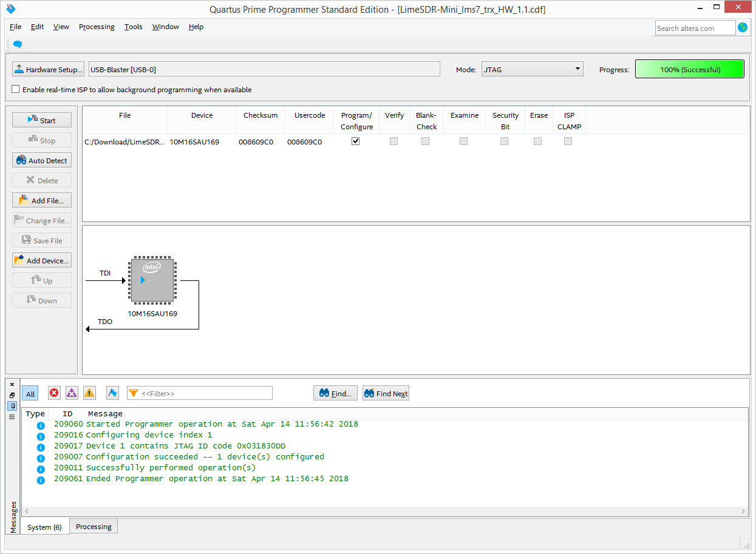Click the messages Filter text field
Screen dimensions: 756x554
coord(200,393)
